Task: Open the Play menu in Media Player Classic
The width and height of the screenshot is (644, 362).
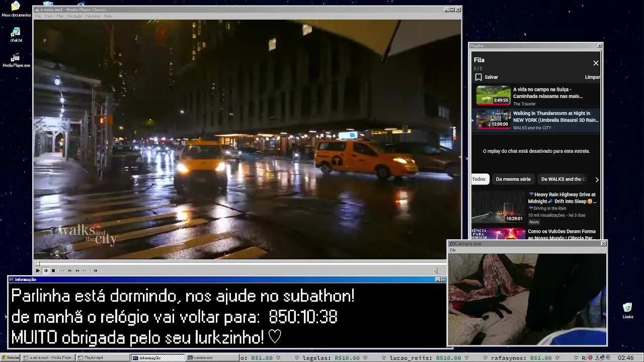Action: coord(60,16)
